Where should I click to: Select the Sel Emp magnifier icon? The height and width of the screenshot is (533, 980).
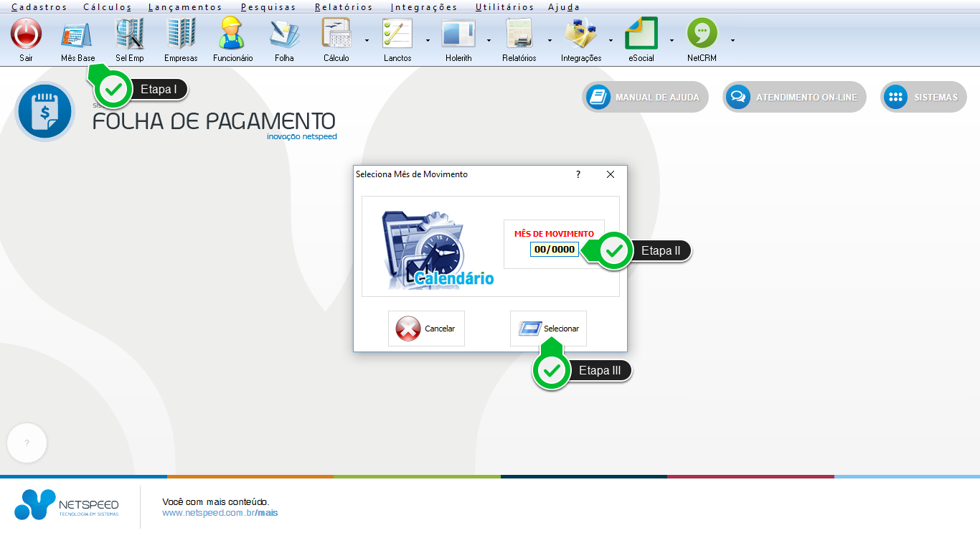(130, 34)
